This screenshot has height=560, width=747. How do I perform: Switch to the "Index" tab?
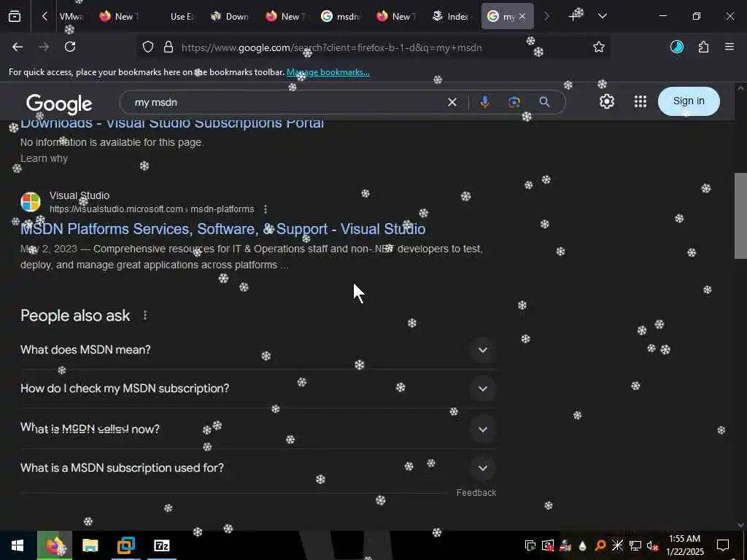pyautogui.click(x=452, y=17)
